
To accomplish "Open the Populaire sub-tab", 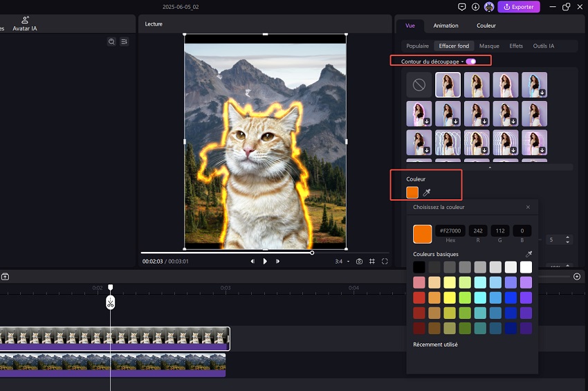I will tap(417, 46).
